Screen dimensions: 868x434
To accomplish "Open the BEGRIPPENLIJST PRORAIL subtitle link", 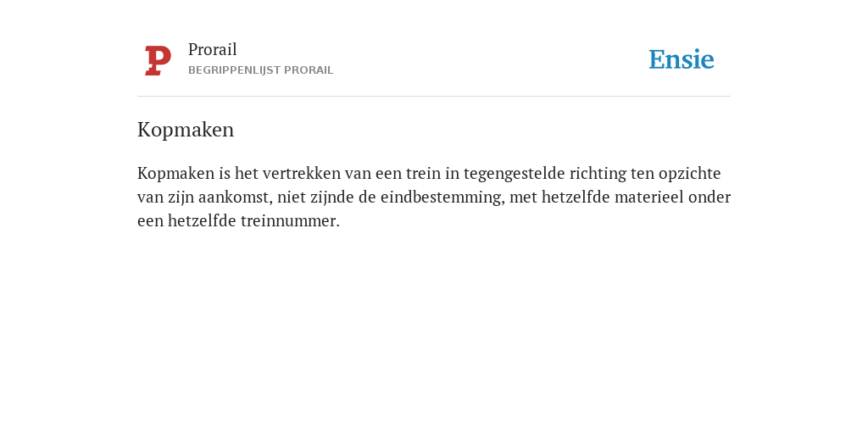I will [x=261, y=70].
